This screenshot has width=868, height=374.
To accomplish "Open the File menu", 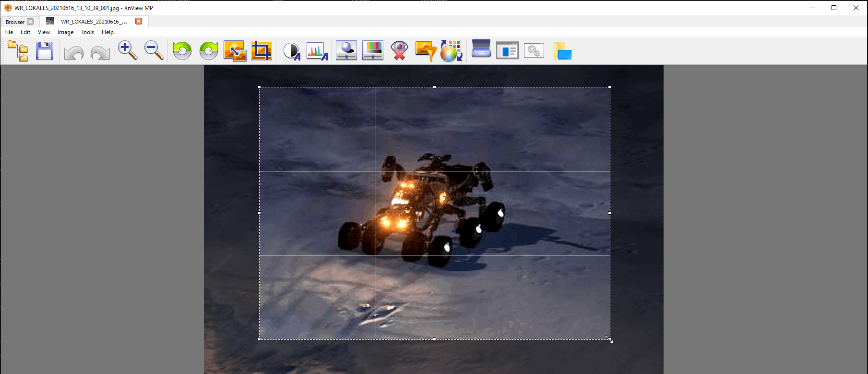I will [x=9, y=32].
